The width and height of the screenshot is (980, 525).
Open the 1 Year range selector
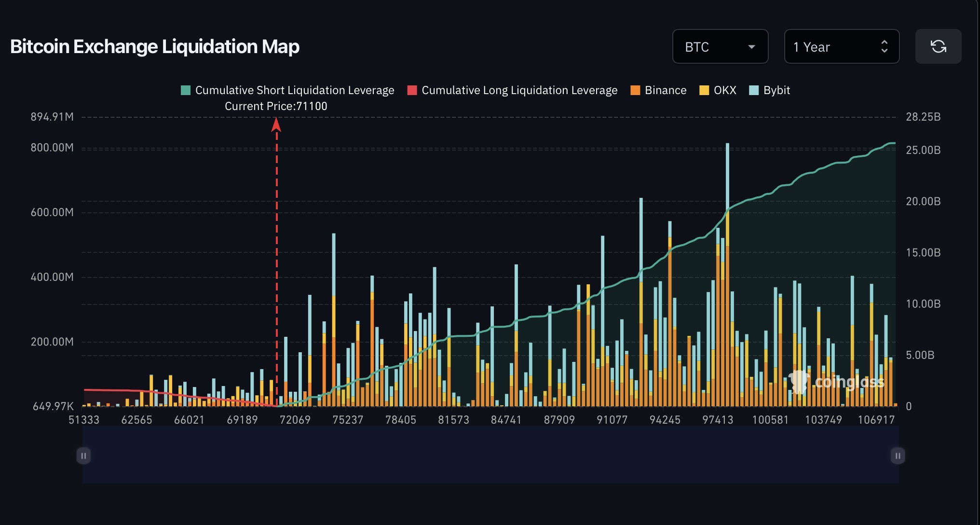point(841,47)
